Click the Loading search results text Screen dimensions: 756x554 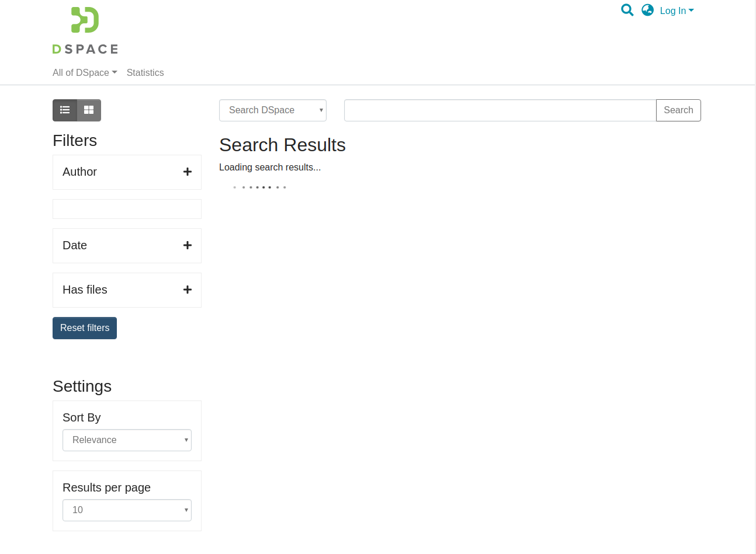pos(270,167)
